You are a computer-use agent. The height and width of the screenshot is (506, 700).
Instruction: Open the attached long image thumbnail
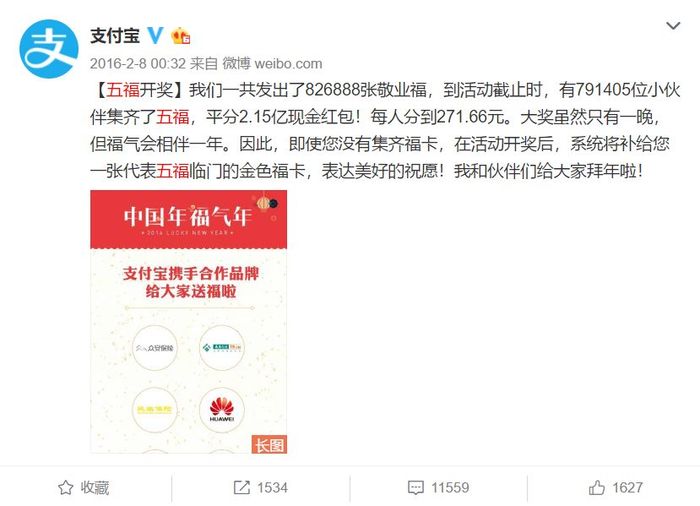[188, 322]
